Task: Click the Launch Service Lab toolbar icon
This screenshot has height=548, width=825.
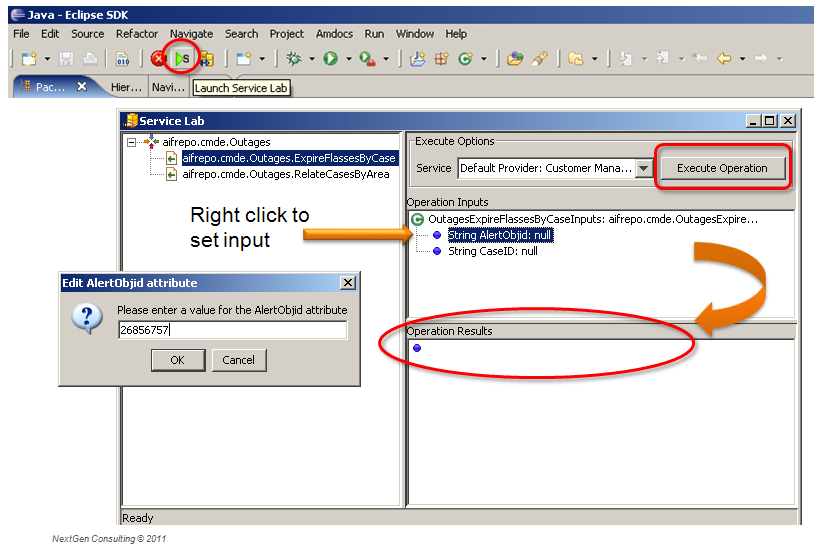Action: 182,59
